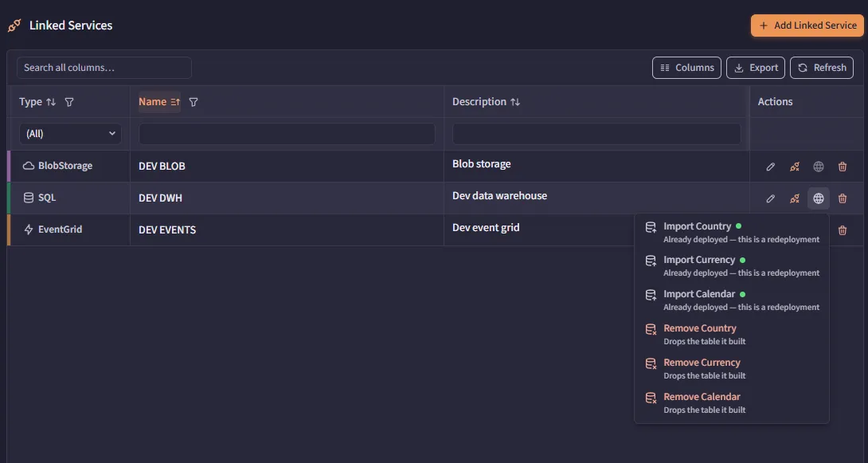
Task: Click the Name filter input box
Action: click(x=287, y=133)
